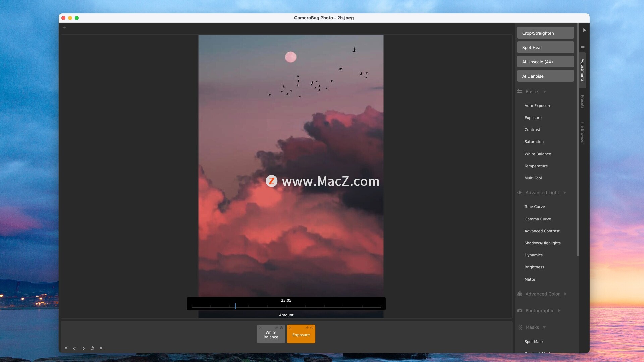Remove the Exposure tile with its X
This screenshot has width=644, height=362.
tap(290, 328)
